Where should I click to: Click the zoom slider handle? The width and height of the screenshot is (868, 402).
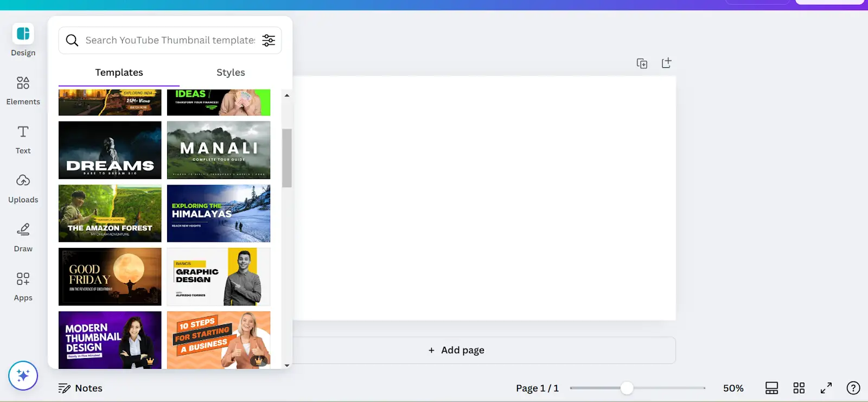(627, 388)
